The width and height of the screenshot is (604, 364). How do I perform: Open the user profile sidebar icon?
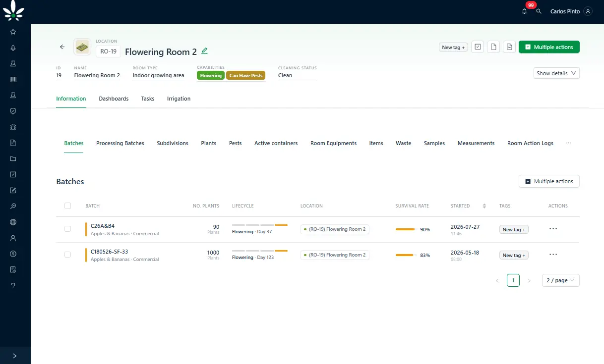click(13, 238)
